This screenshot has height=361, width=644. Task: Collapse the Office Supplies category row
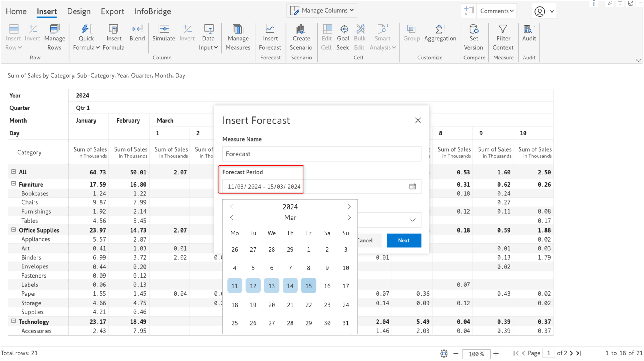pos(13,229)
